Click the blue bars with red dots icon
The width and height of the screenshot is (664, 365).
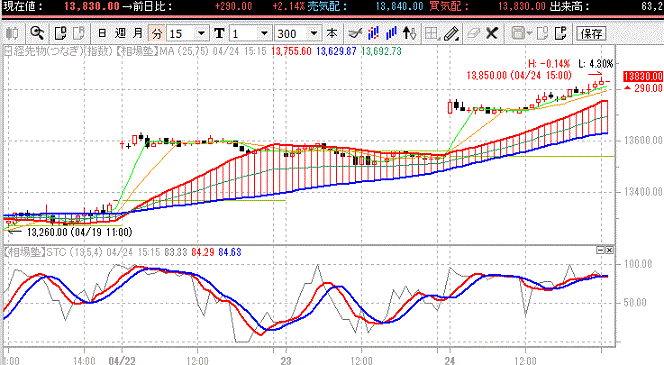tap(373, 33)
